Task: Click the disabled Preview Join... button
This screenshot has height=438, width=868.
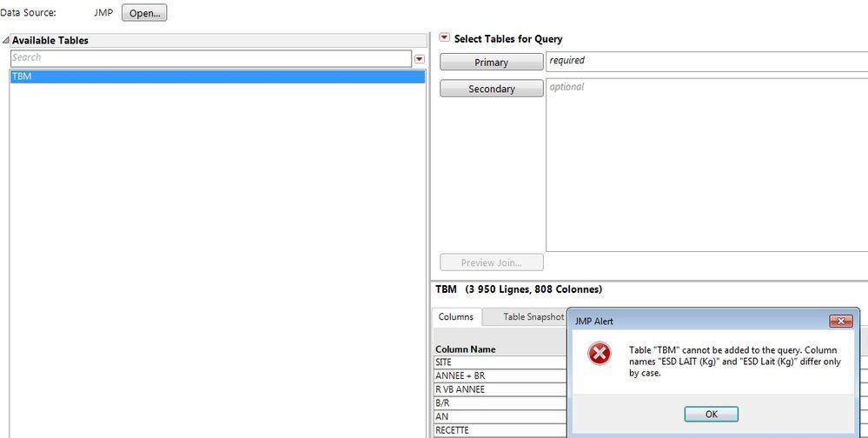Action: click(492, 262)
